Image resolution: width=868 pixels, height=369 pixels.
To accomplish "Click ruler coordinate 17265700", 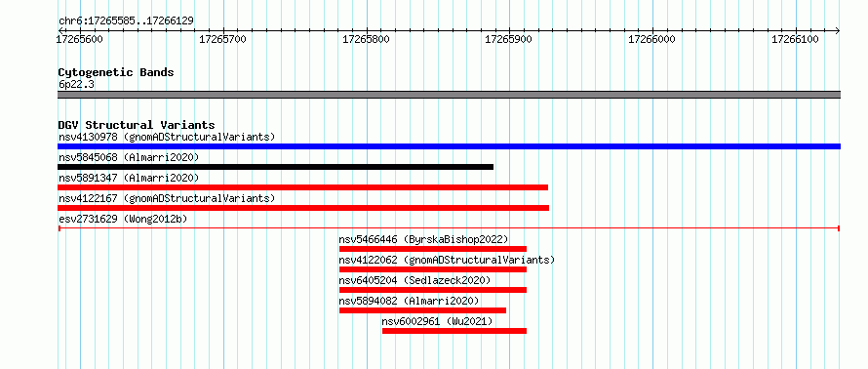I will click(222, 39).
